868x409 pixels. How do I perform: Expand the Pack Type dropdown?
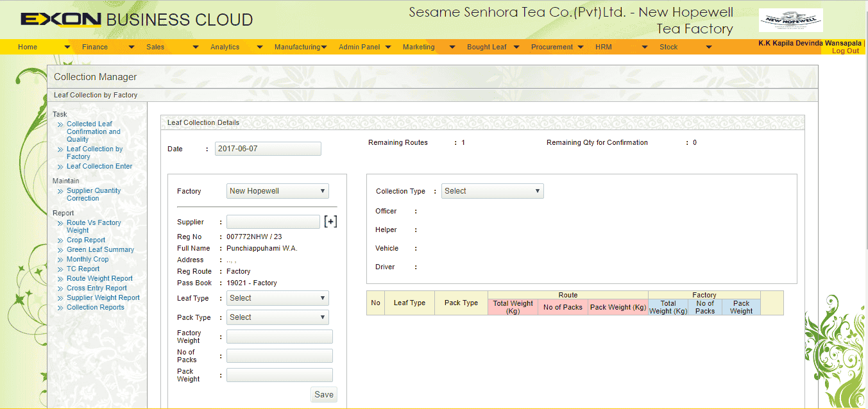[278, 317]
